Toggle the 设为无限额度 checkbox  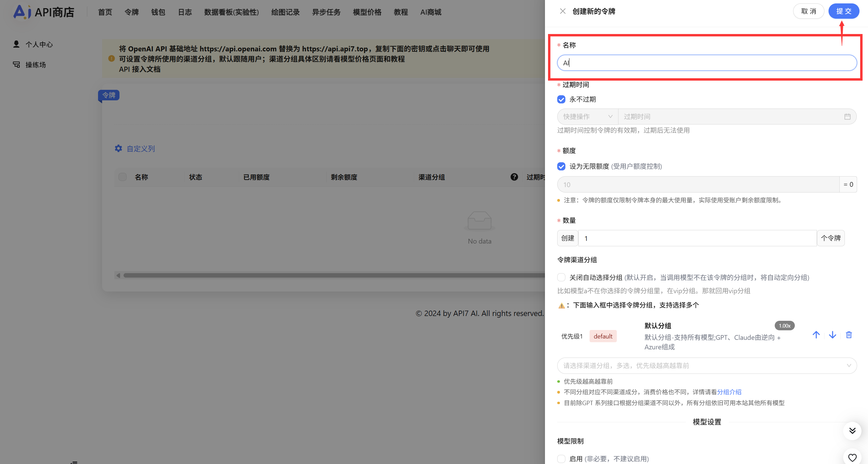tap(561, 166)
